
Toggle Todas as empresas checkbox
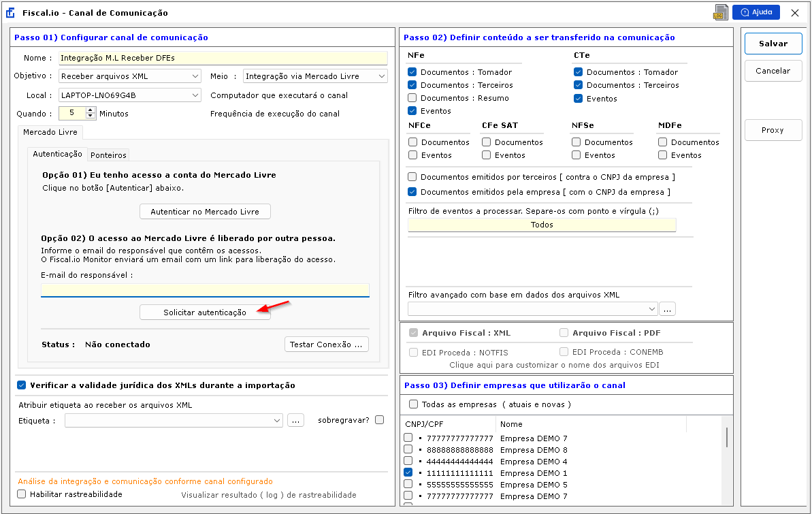(413, 404)
